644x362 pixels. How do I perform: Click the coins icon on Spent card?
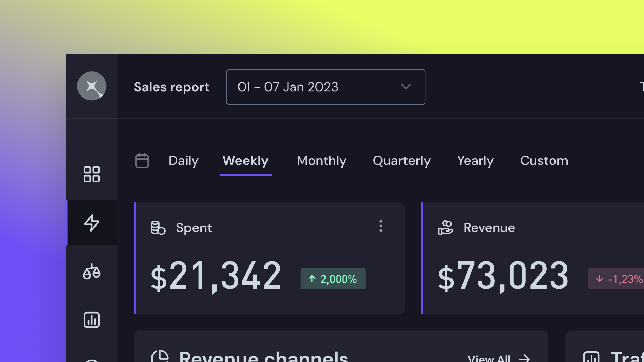[158, 228]
